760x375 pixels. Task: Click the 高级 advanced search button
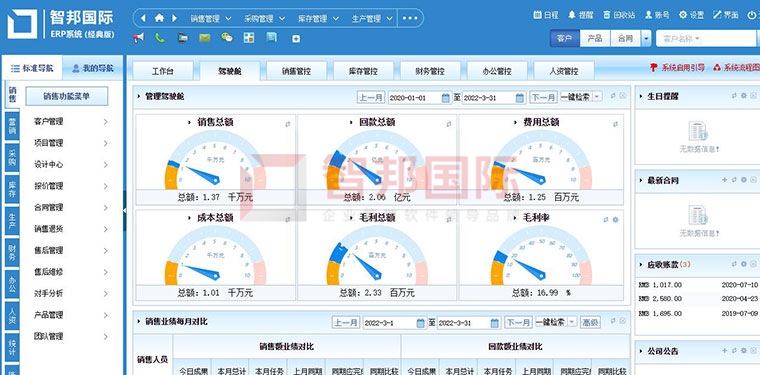click(590, 322)
